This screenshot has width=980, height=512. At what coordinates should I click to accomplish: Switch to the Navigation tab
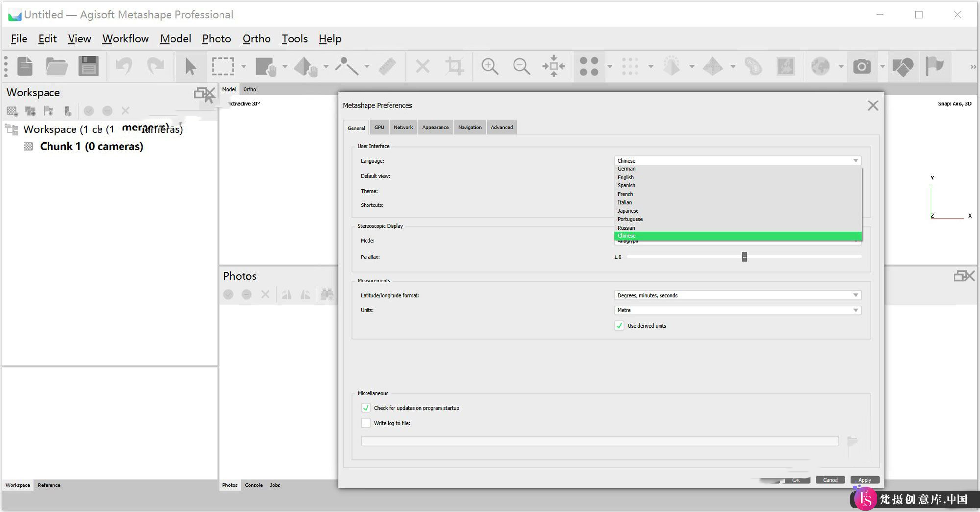(x=469, y=128)
